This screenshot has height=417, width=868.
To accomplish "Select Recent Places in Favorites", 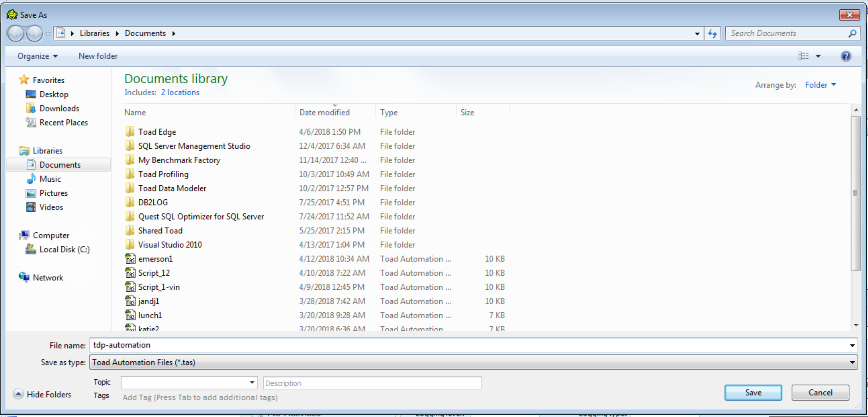I will (64, 123).
